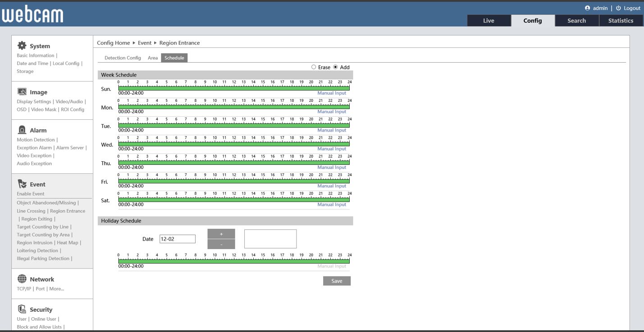
Task: Click the Event section icon
Action: [x=22, y=184]
